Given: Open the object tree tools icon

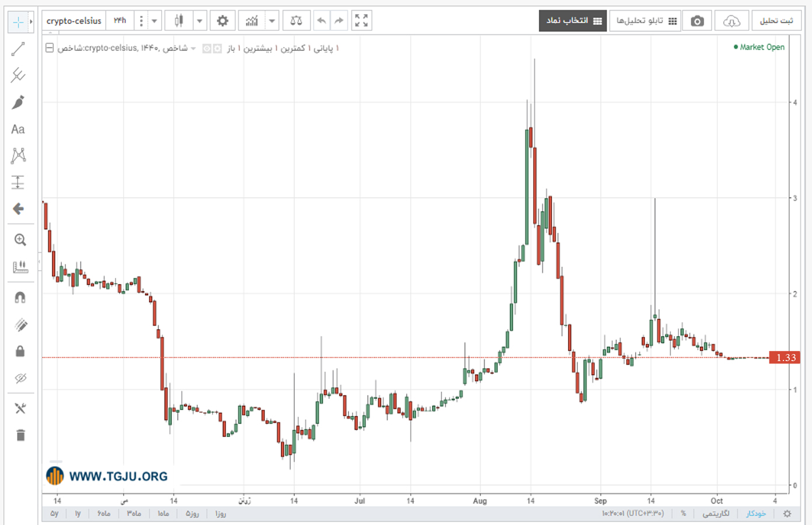Looking at the screenshot, I should pos(20,408).
